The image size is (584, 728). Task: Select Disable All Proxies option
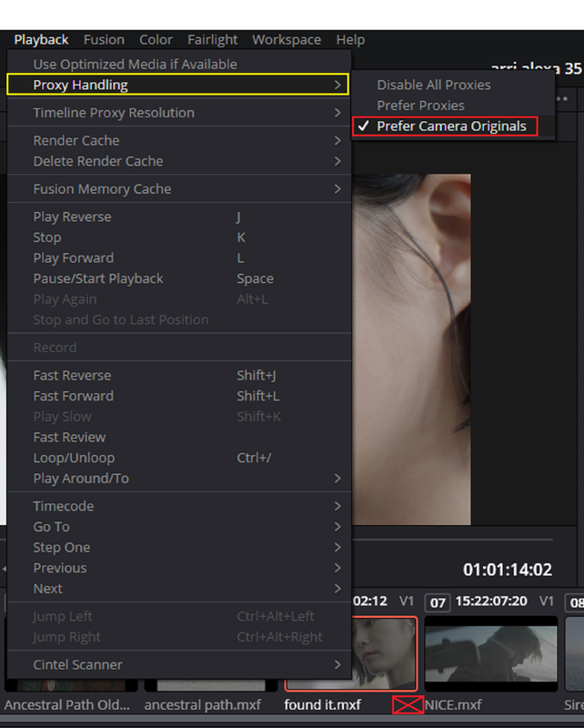pos(453,85)
